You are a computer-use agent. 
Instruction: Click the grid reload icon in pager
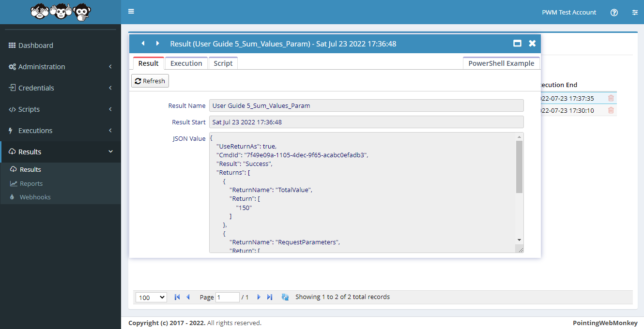(285, 297)
